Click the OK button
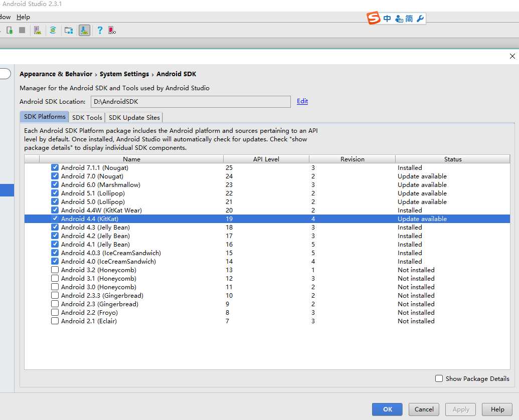Image resolution: width=519 pixels, height=420 pixels. click(387, 409)
